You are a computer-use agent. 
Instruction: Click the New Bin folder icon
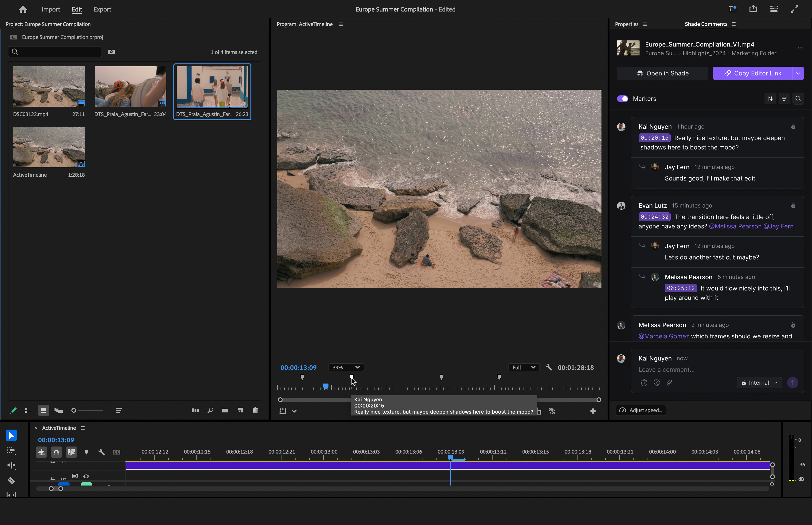point(225,410)
